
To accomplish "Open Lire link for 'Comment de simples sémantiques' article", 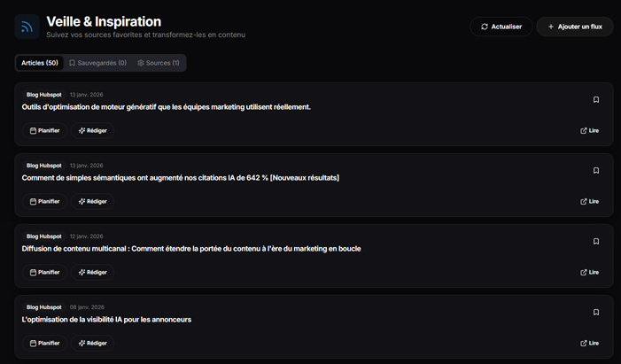I will 590,202.
